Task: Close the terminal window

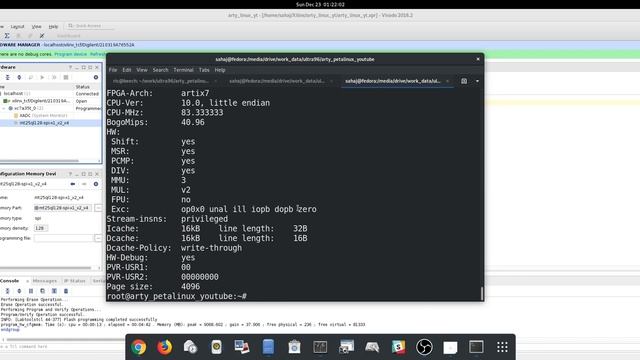Action: (478, 59)
